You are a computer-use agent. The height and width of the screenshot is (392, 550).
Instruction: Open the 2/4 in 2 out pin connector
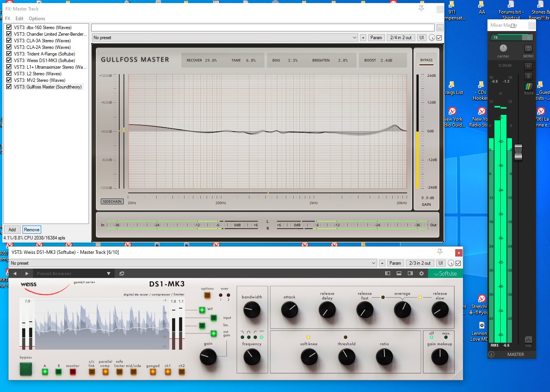401,38
